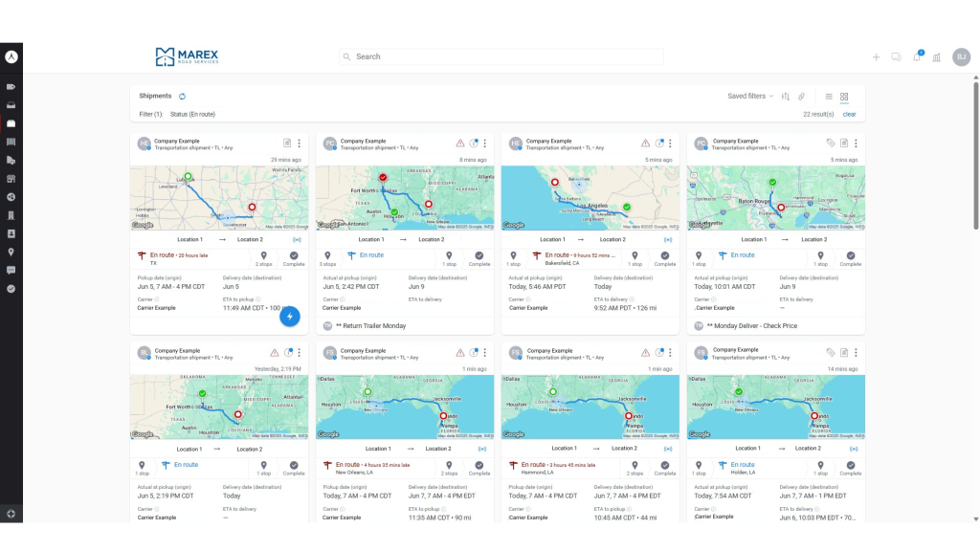Switch to grid card view
980x551 pixels.
(844, 97)
